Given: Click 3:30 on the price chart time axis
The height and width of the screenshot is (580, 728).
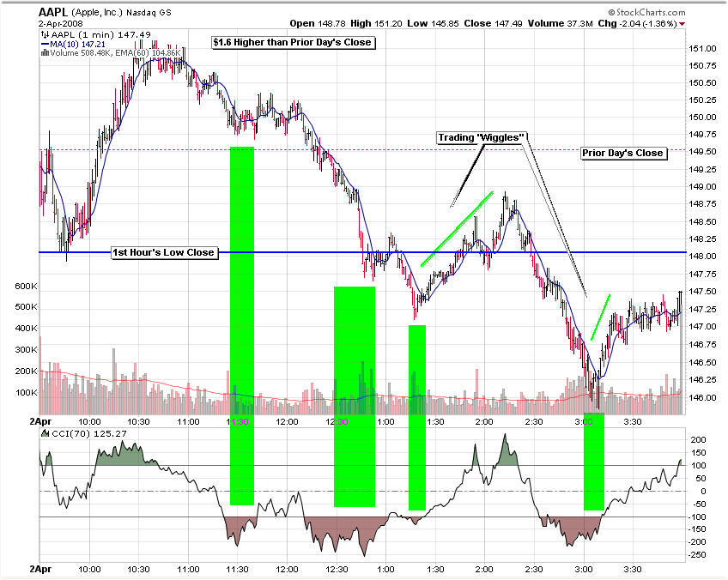Looking at the screenshot, I should 633,422.
